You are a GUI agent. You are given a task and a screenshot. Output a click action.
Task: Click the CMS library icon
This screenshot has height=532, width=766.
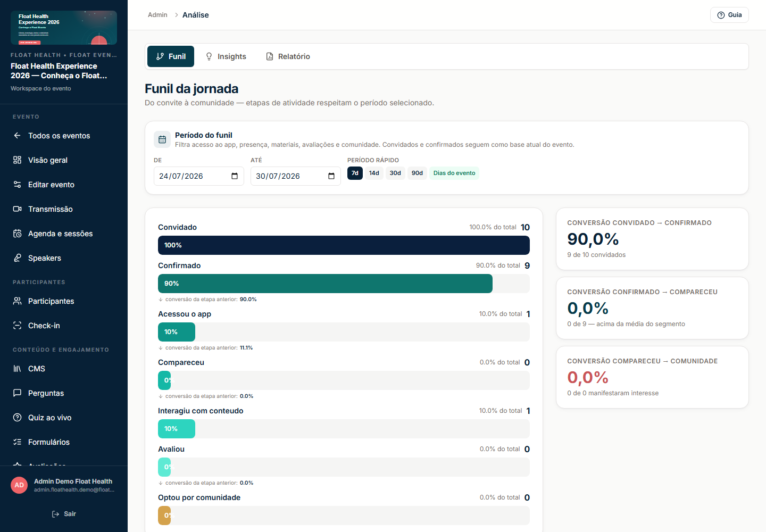[17, 369]
